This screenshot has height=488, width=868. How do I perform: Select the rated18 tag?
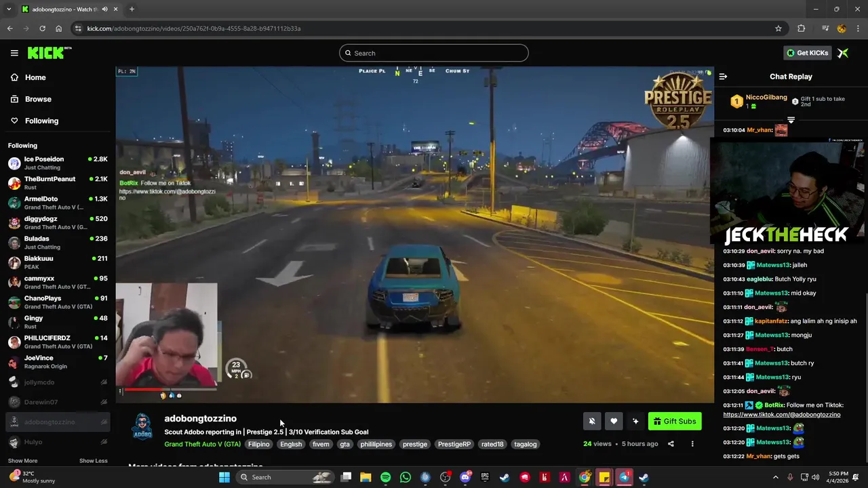(x=492, y=444)
